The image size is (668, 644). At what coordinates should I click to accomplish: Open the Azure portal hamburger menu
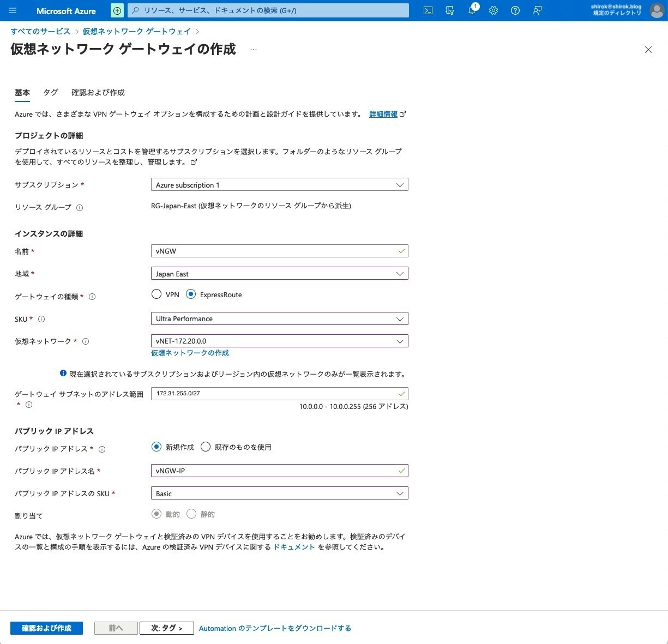(13, 10)
